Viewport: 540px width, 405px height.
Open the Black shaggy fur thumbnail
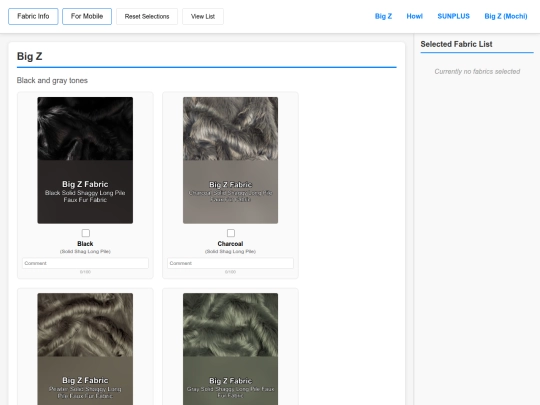[85, 160]
